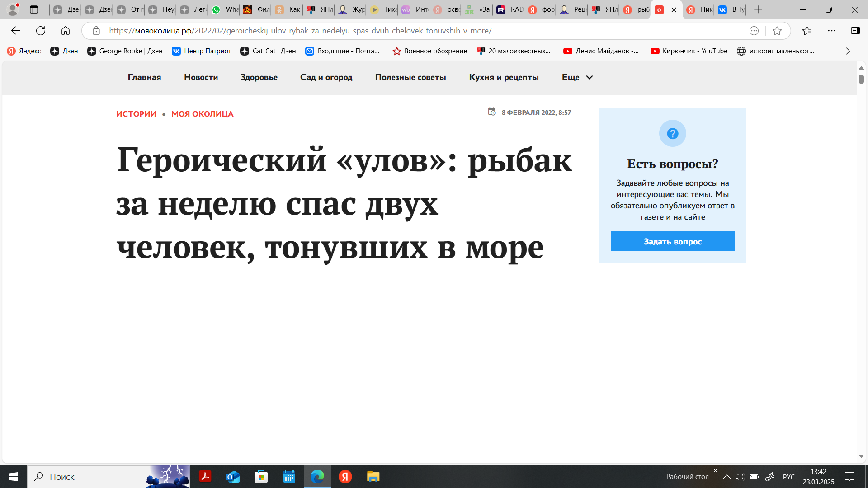Open the Calendar app on the taskbar
This screenshot has width=868, height=488.
coord(289,477)
